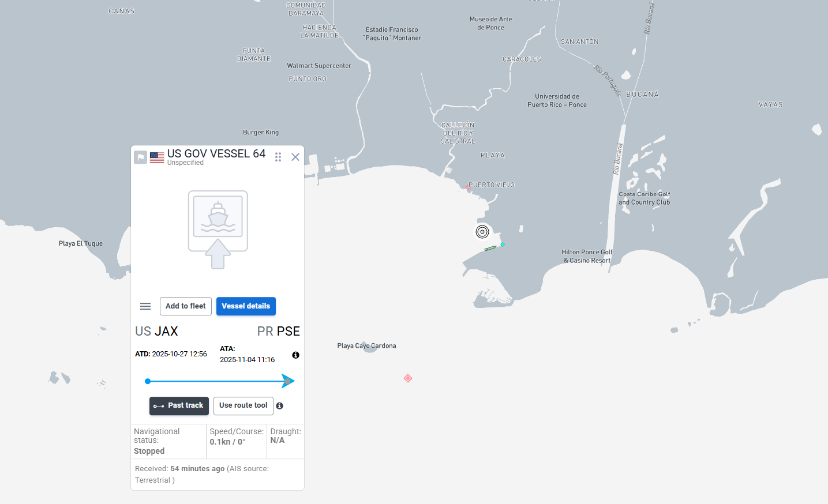This screenshot has height=504, width=828.
Task: Click pink diamond marker near Puerto Viejo
Action: [468, 187]
